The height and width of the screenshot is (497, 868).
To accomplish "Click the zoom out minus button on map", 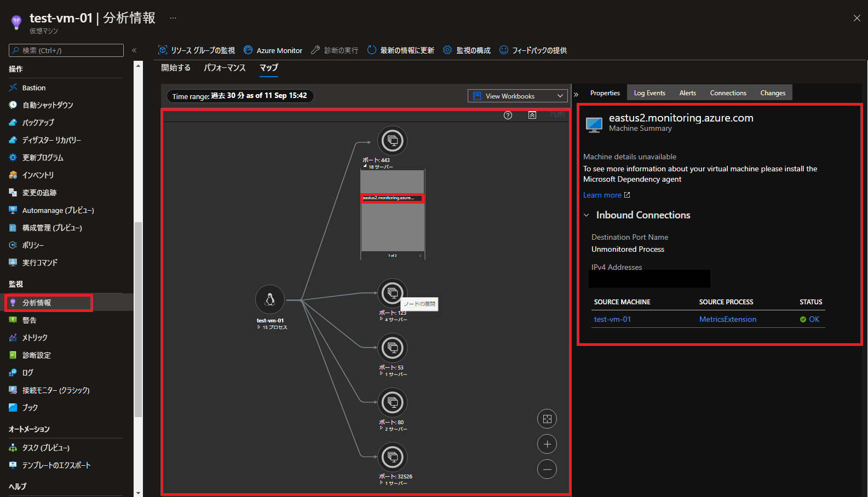I will coord(547,469).
